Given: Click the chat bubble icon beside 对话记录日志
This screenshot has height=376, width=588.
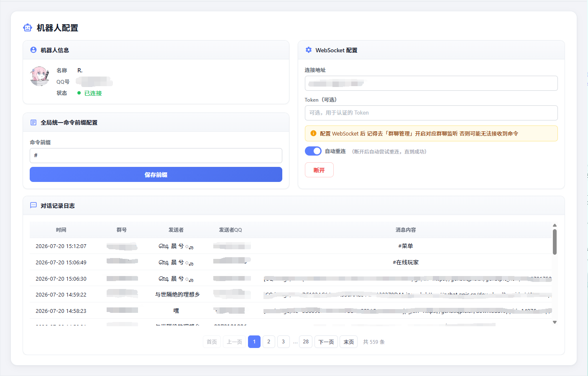Looking at the screenshot, I should point(33,205).
